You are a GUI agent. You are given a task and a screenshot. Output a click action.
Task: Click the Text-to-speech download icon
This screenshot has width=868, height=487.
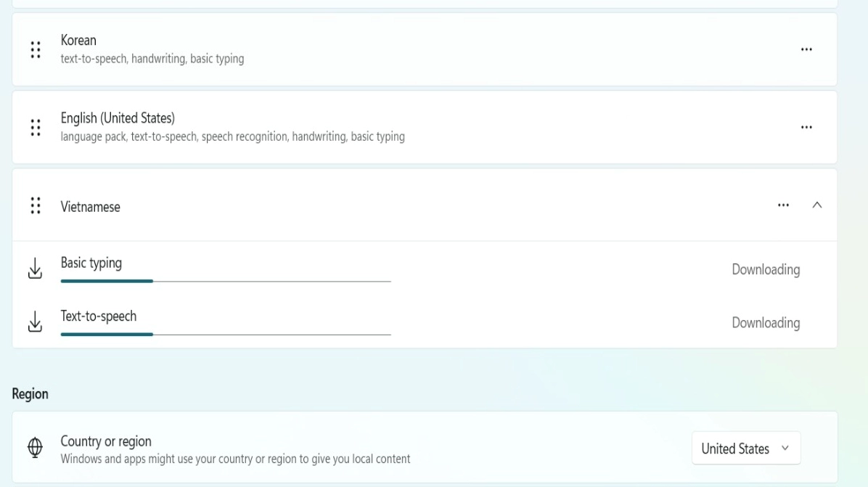[35, 322]
